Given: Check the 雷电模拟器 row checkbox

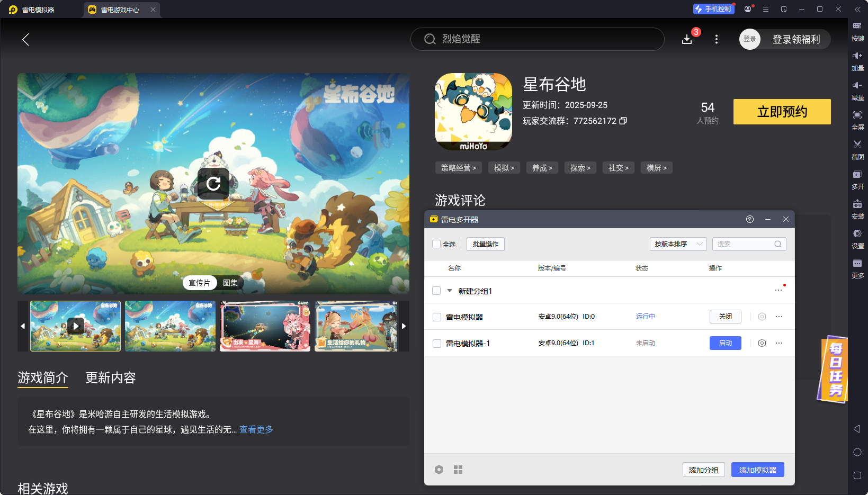Looking at the screenshot, I should 437,317.
